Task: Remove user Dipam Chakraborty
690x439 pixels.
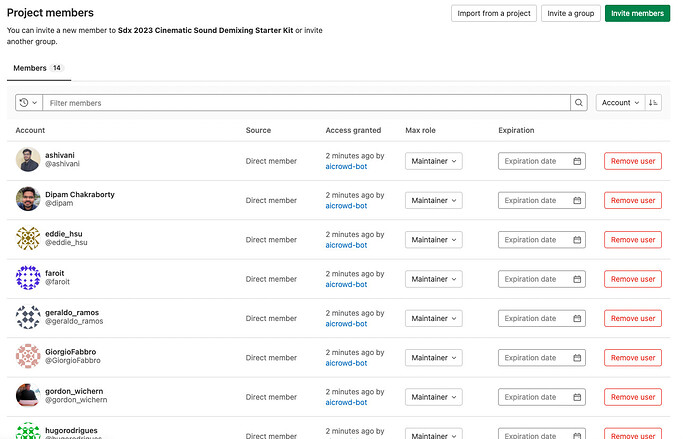Action: (x=633, y=200)
